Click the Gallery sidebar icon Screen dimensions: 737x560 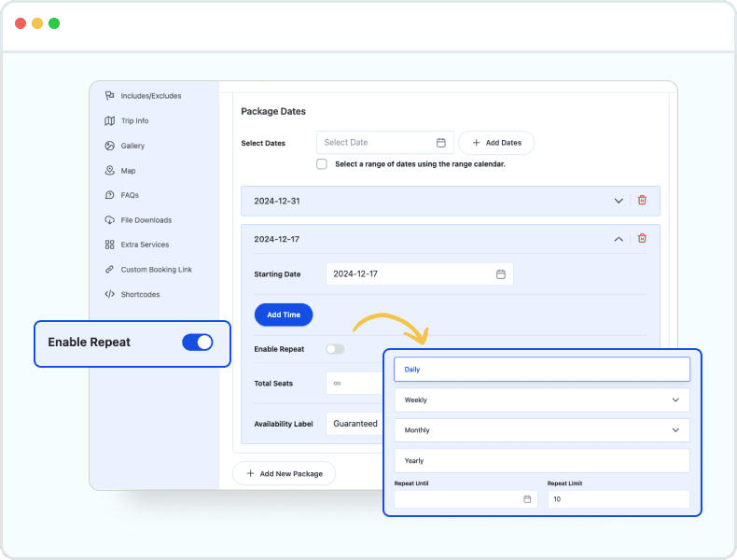coord(109,146)
